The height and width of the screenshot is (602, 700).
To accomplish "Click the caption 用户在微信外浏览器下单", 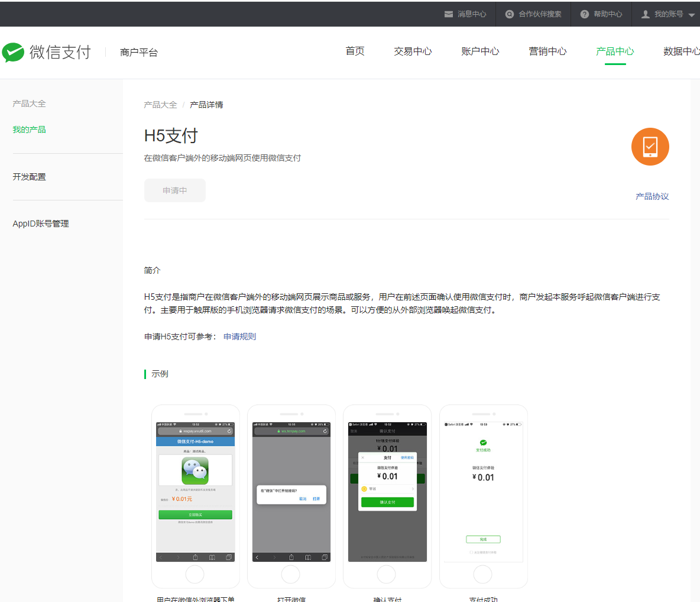I will (x=196, y=599).
